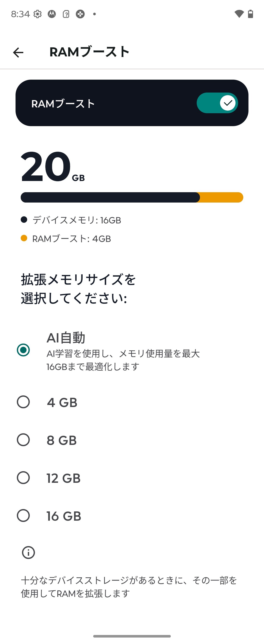264x644 pixels.
Task: Tap the back arrow icon
Action: click(x=18, y=53)
